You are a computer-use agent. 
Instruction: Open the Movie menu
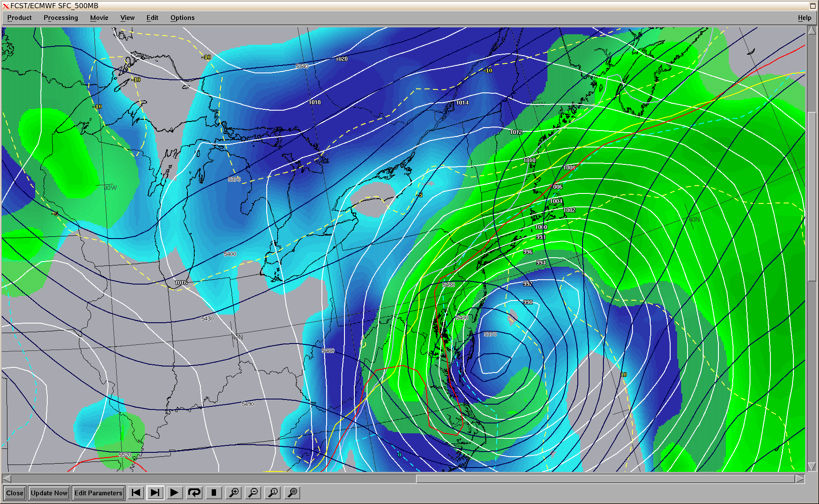point(99,18)
